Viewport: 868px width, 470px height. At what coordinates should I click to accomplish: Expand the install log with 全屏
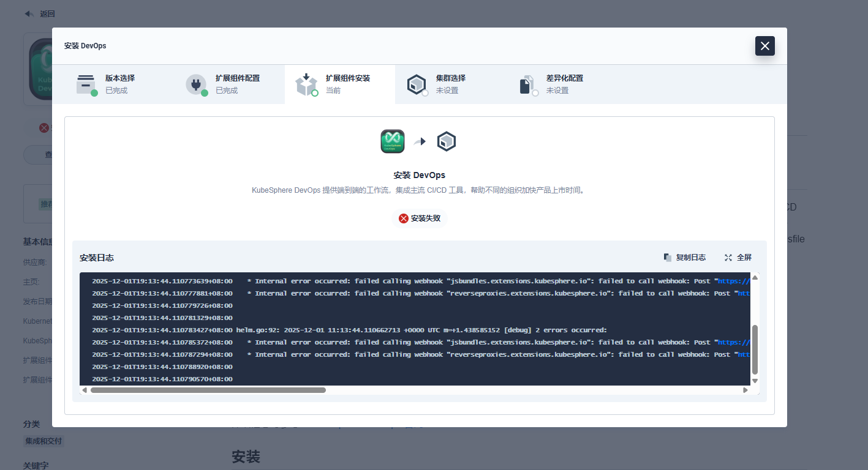[738, 258]
